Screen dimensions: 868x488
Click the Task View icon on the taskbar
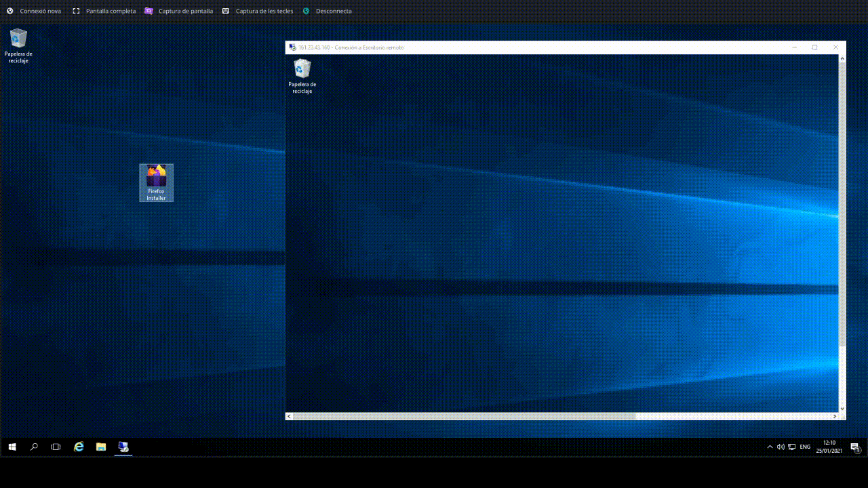click(56, 447)
